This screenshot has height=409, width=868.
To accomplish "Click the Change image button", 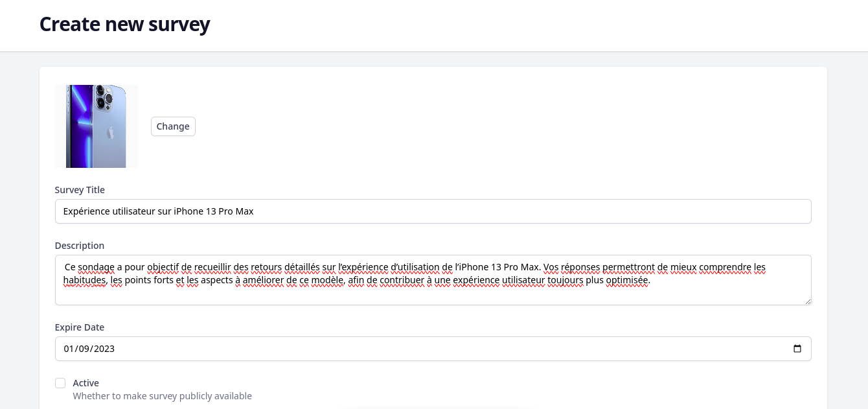I will 173,126.
